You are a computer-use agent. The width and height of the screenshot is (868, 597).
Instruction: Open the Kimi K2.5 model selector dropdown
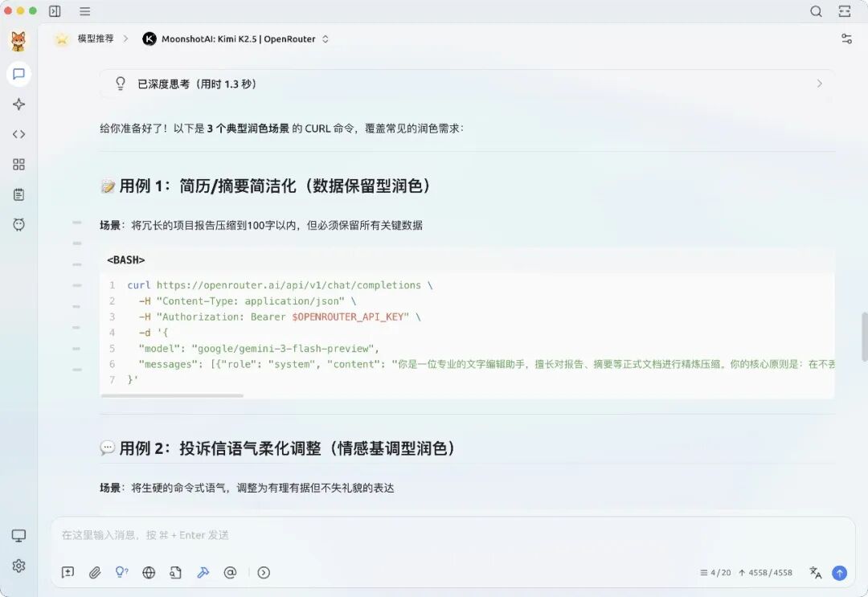pyautogui.click(x=237, y=39)
